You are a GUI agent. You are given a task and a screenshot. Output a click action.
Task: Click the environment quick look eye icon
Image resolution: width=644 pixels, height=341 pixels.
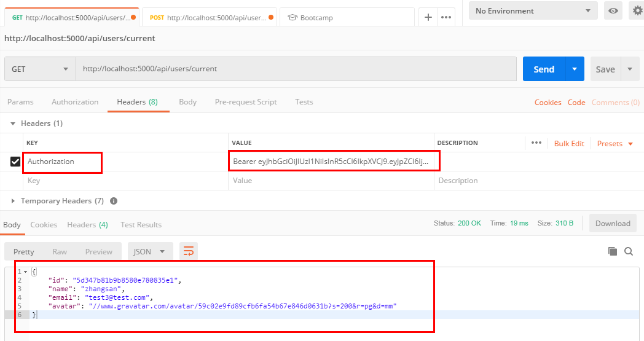(613, 11)
